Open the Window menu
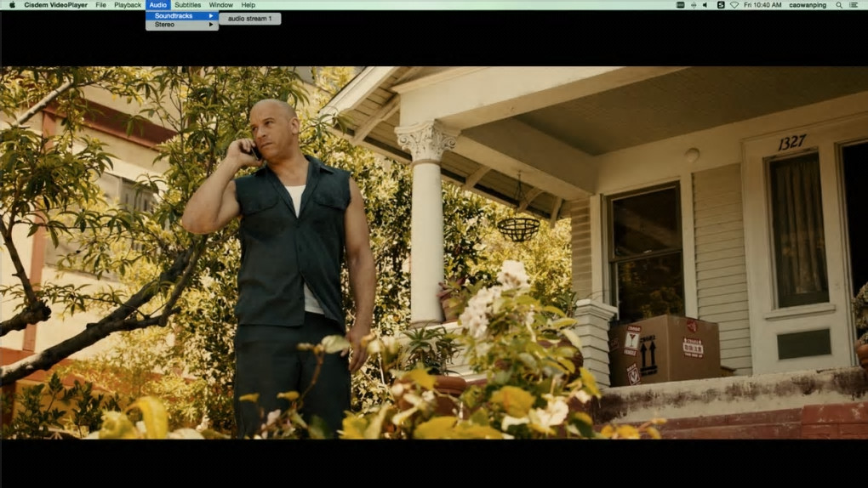This screenshot has width=868, height=488. click(x=221, y=5)
